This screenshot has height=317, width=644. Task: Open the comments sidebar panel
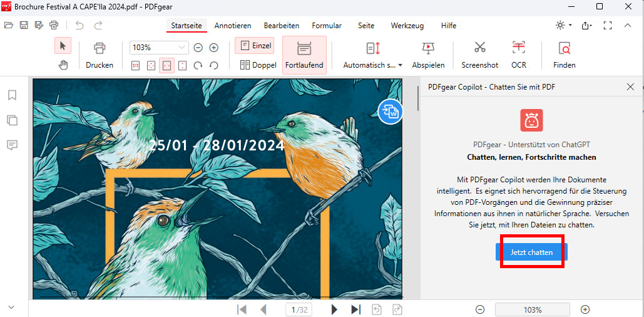13,145
